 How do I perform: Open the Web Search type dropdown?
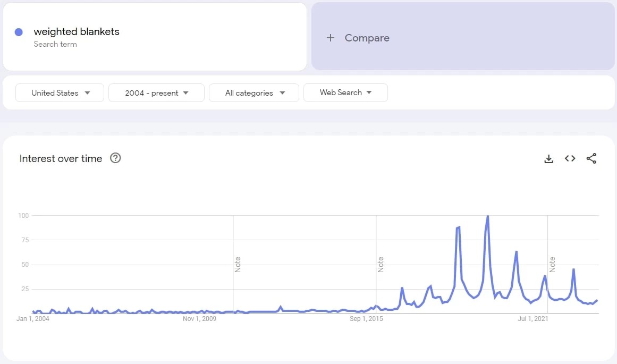(x=345, y=92)
